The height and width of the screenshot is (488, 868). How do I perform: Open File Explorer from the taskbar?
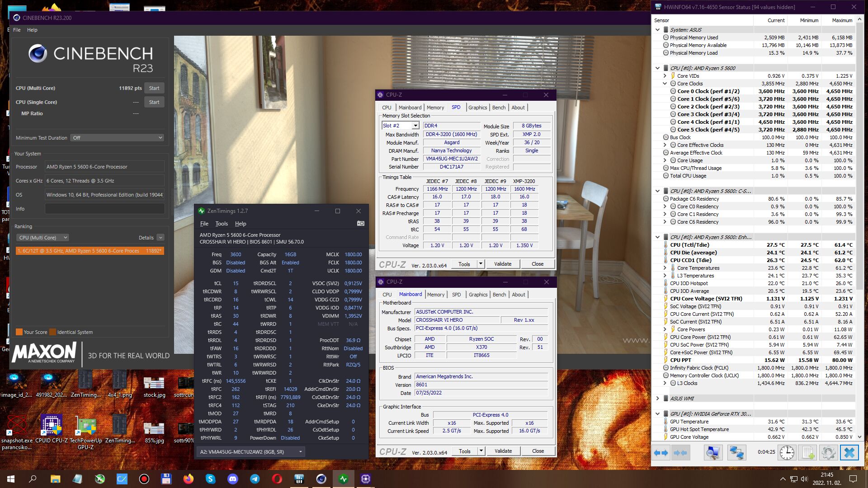[55, 479]
